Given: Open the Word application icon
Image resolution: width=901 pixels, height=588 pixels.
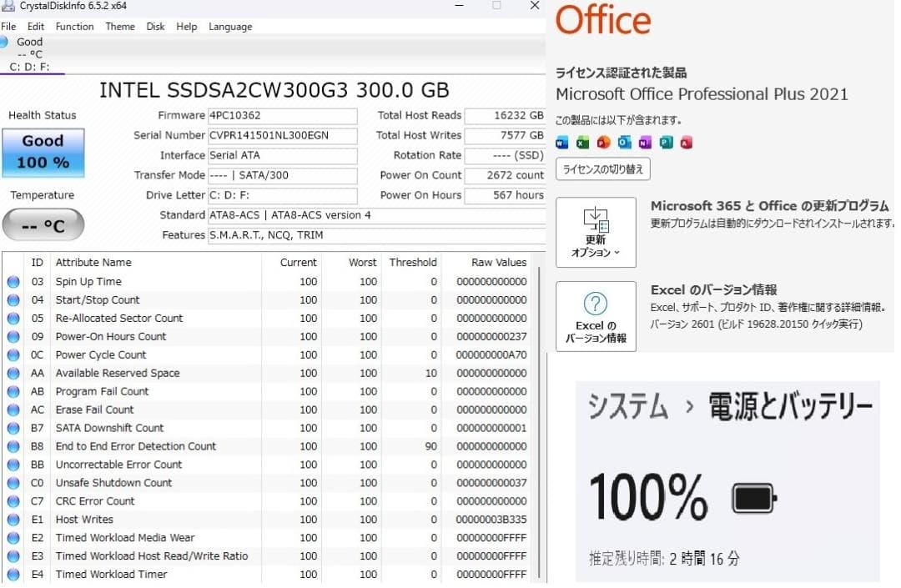Looking at the screenshot, I should click(562, 143).
